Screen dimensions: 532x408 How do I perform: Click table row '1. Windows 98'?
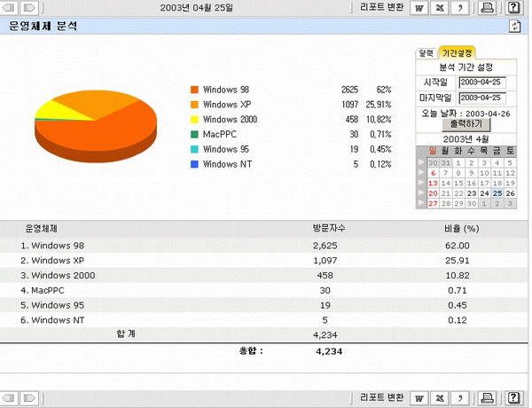(x=263, y=246)
